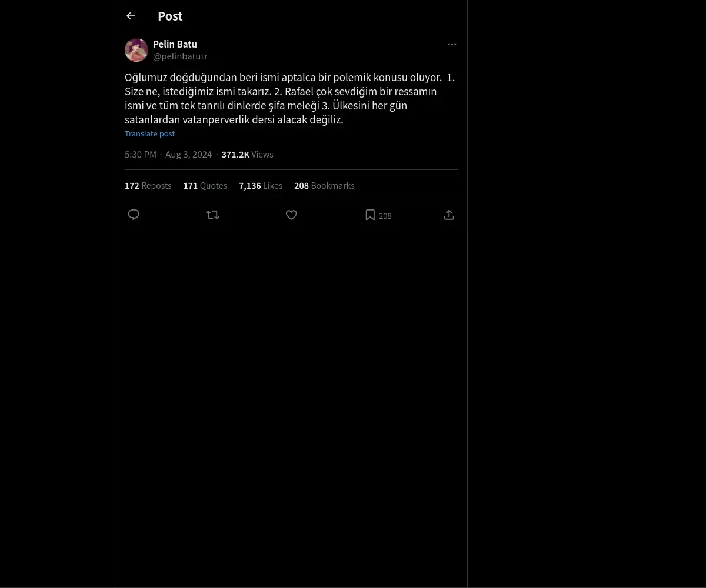Click the Post header title
This screenshot has height=588, width=706.
coord(170,16)
